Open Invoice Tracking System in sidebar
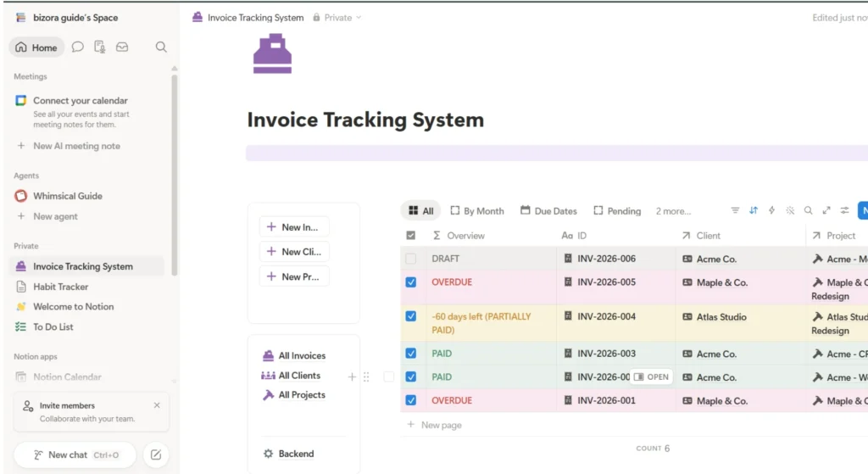 coord(87,266)
